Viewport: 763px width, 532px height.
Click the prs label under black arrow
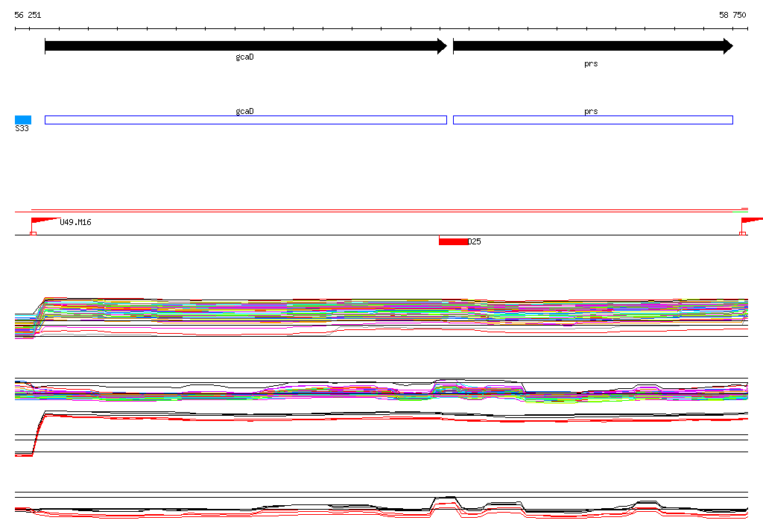(591, 64)
